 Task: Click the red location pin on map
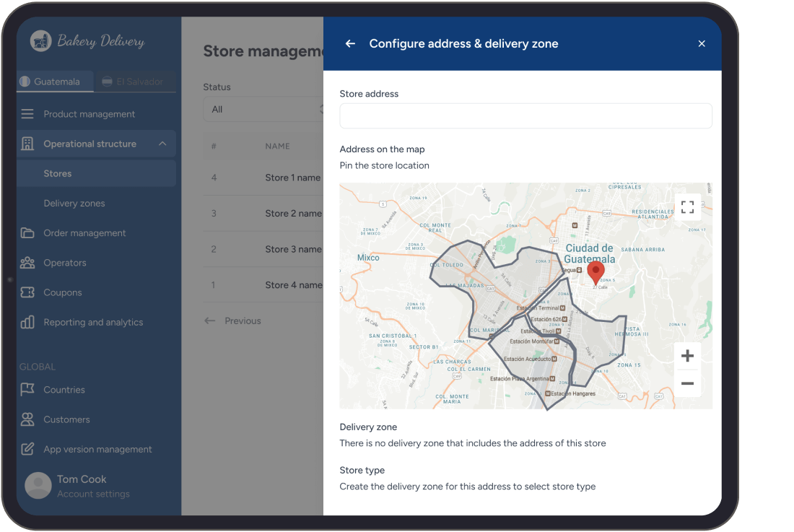pyautogui.click(x=595, y=274)
